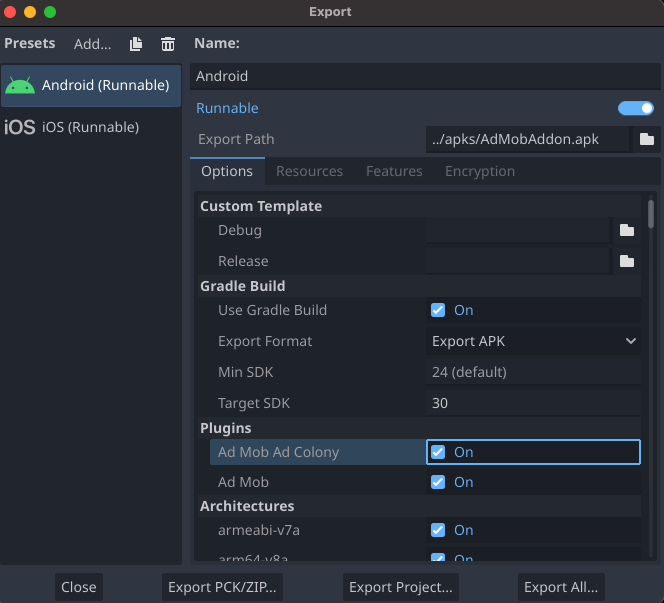Collapse the Architectures section header

coord(419,506)
